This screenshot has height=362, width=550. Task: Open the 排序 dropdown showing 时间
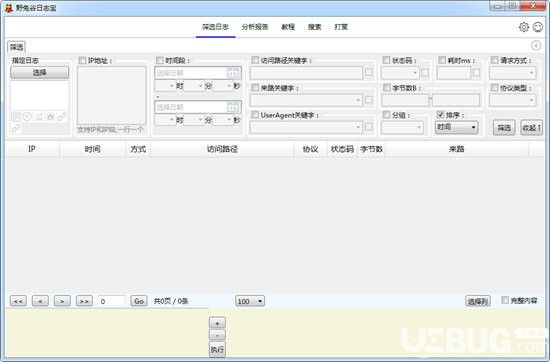(x=456, y=127)
